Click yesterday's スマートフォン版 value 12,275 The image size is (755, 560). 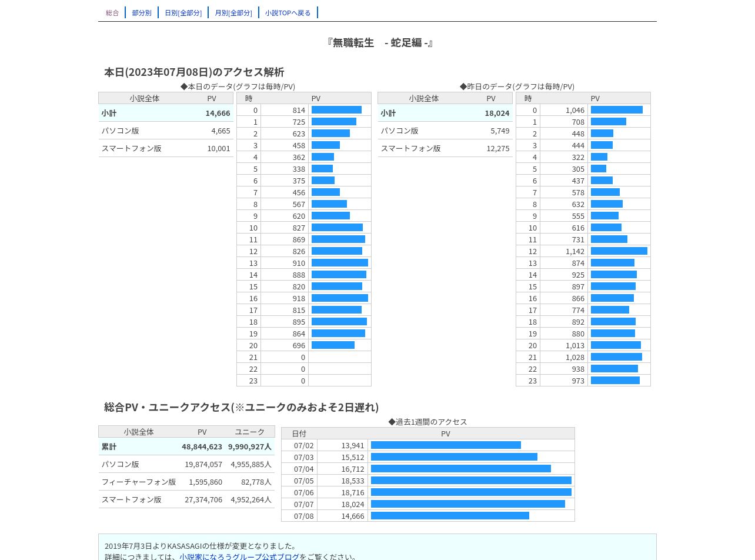pyautogui.click(x=498, y=148)
